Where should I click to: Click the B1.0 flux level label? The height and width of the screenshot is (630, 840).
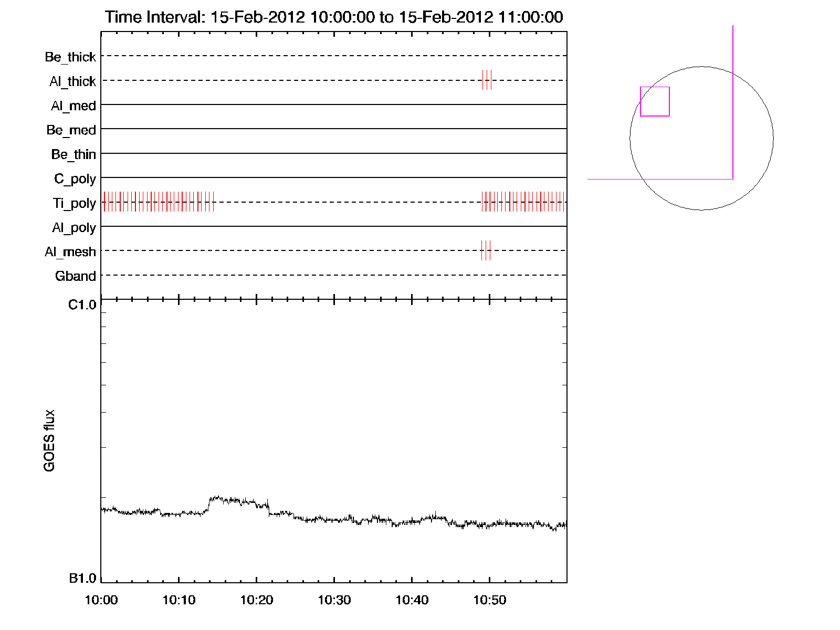coord(82,578)
